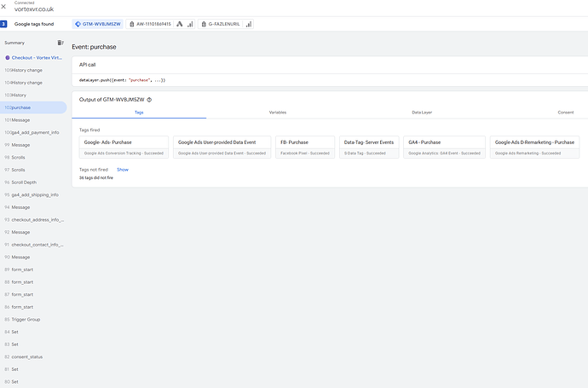Switch to the Consent tab
The height and width of the screenshot is (388, 588).
tap(565, 113)
